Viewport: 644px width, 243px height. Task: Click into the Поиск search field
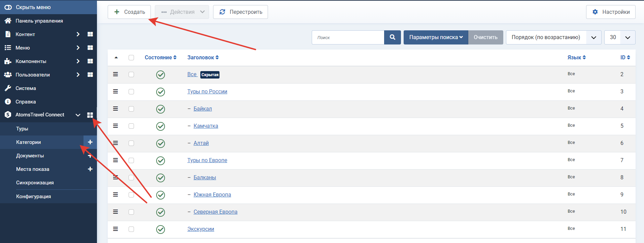348,37
